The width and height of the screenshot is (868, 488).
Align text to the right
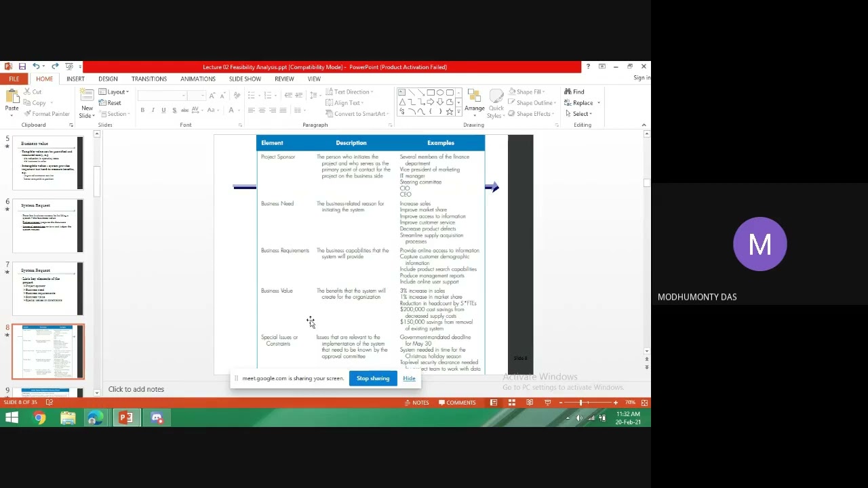(272, 110)
